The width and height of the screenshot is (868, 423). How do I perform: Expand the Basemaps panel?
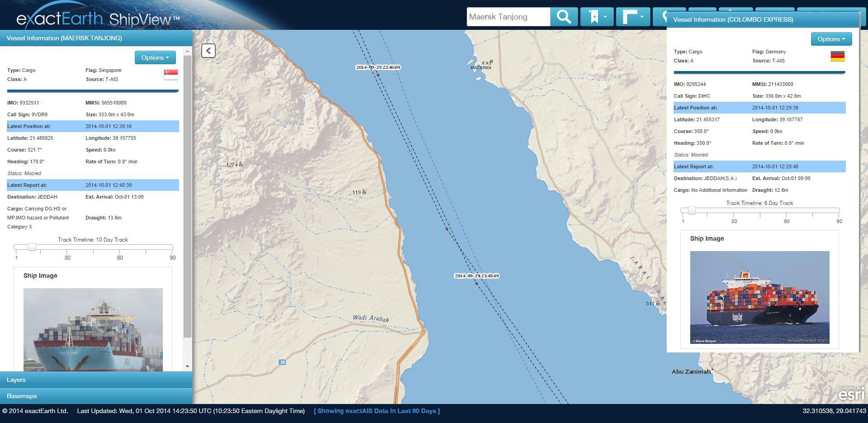(x=96, y=396)
